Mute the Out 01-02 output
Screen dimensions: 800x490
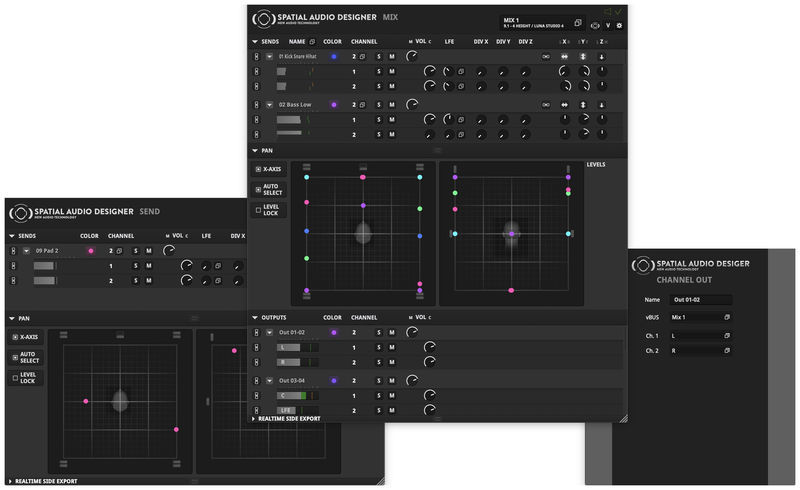point(392,332)
